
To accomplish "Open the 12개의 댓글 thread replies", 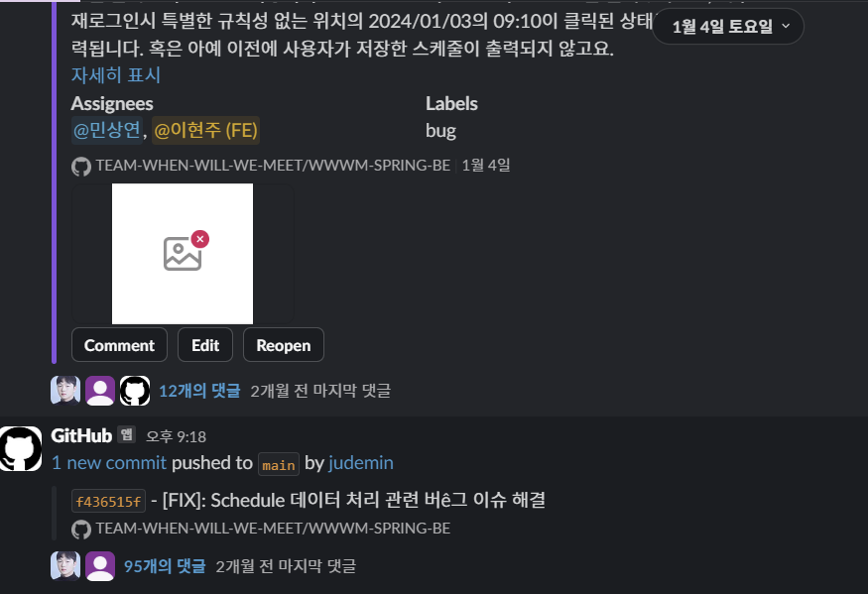I will pyautogui.click(x=199, y=391).
